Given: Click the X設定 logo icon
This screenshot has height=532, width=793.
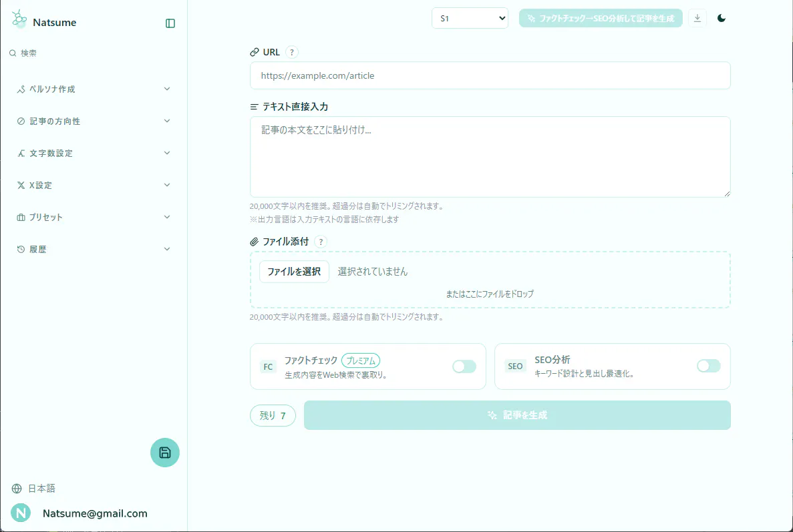Looking at the screenshot, I should click(x=21, y=186).
